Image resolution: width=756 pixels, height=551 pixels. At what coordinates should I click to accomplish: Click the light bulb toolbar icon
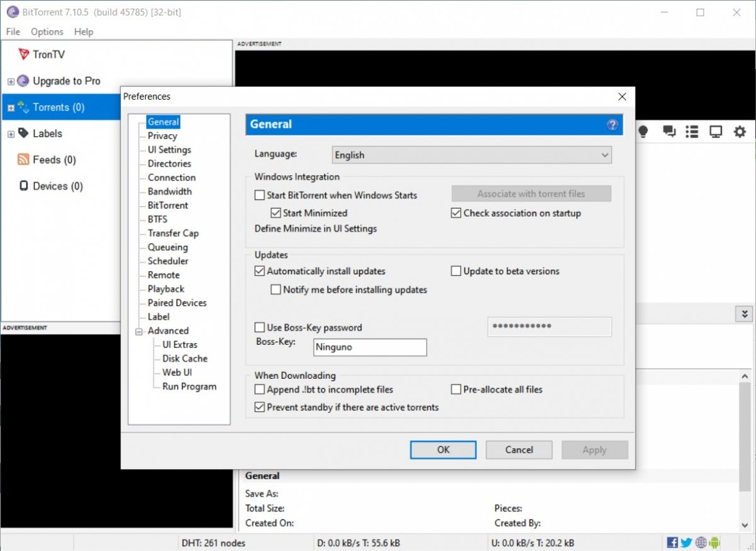point(643,131)
